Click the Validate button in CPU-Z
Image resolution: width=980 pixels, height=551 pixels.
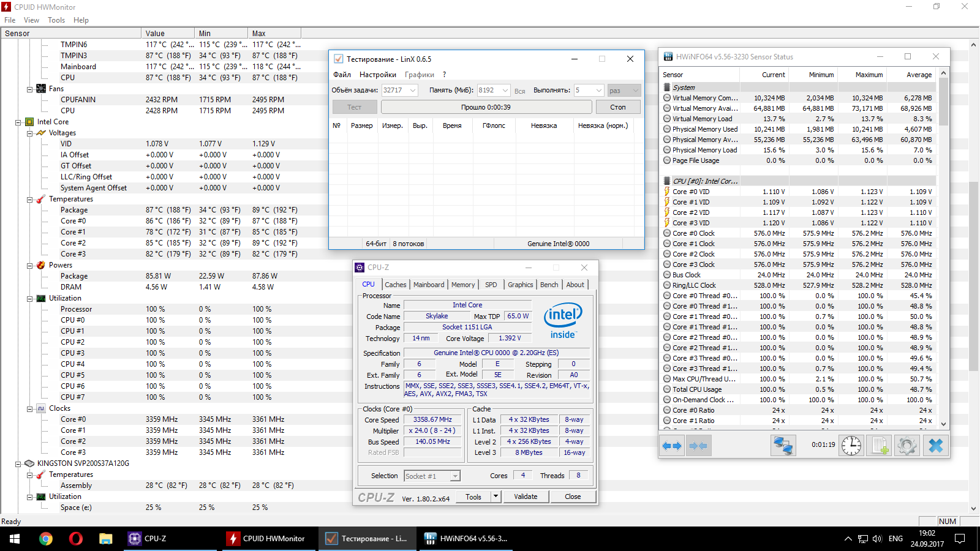526,497
